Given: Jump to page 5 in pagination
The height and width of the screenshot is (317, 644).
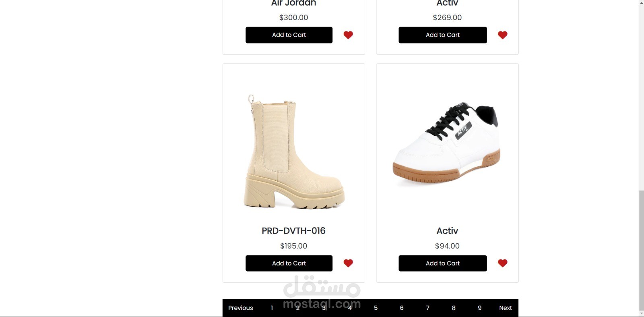Looking at the screenshot, I should 376,308.
